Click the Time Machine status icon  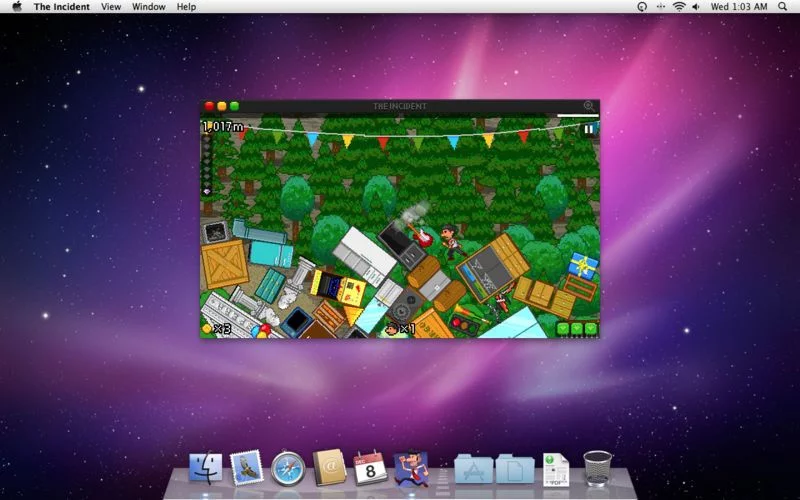[x=642, y=7]
